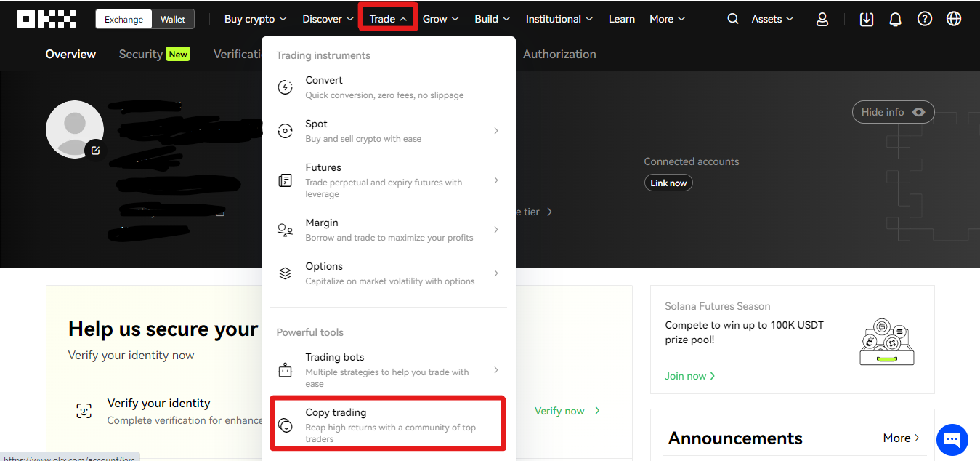980x461 pixels.
Task: Expand the Grow menu
Action: coord(441,19)
